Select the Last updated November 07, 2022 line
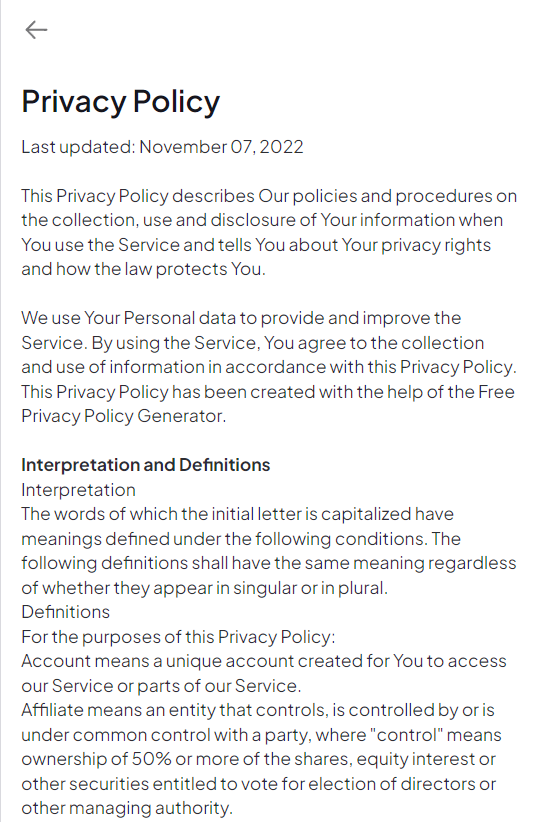The width and height of the screenshot is (537, 822). (x=162, y=147)
